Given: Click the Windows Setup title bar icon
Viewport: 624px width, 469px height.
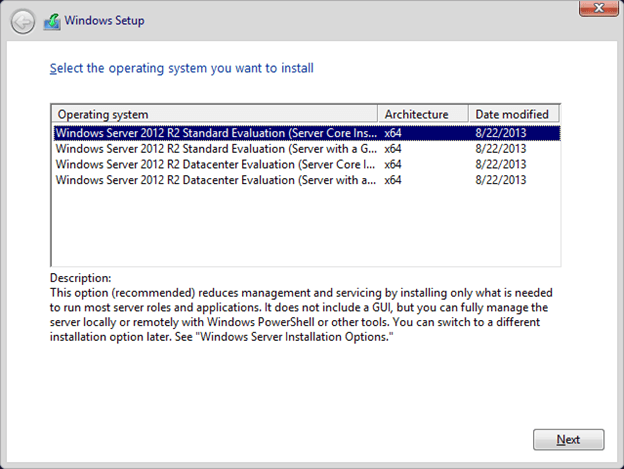Looking at the screenshot, I should tap(51, 21).
